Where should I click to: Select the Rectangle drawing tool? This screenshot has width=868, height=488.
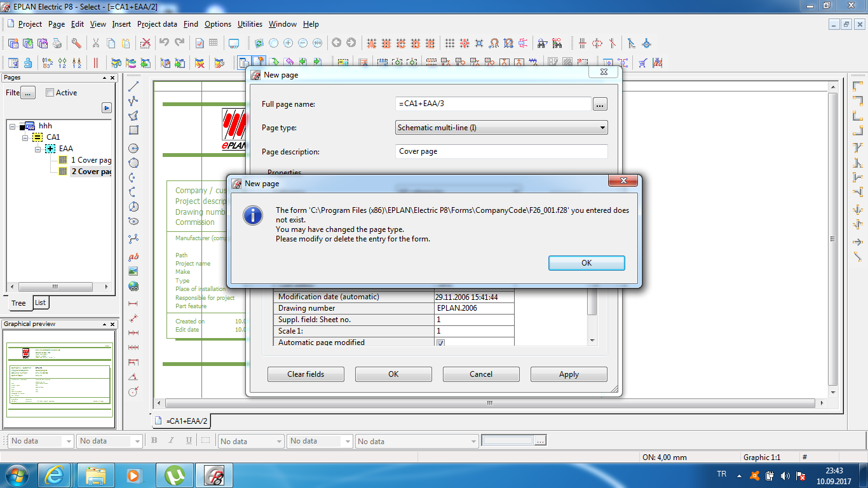[133, 130]
